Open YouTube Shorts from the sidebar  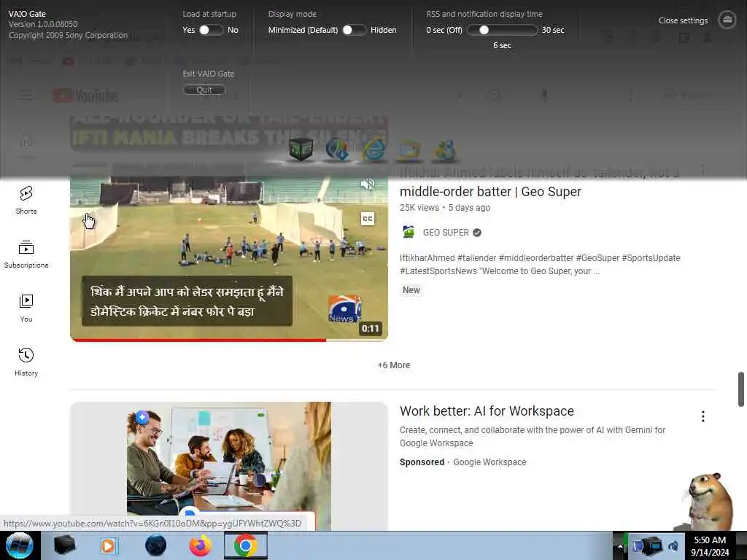click(26, 200)
